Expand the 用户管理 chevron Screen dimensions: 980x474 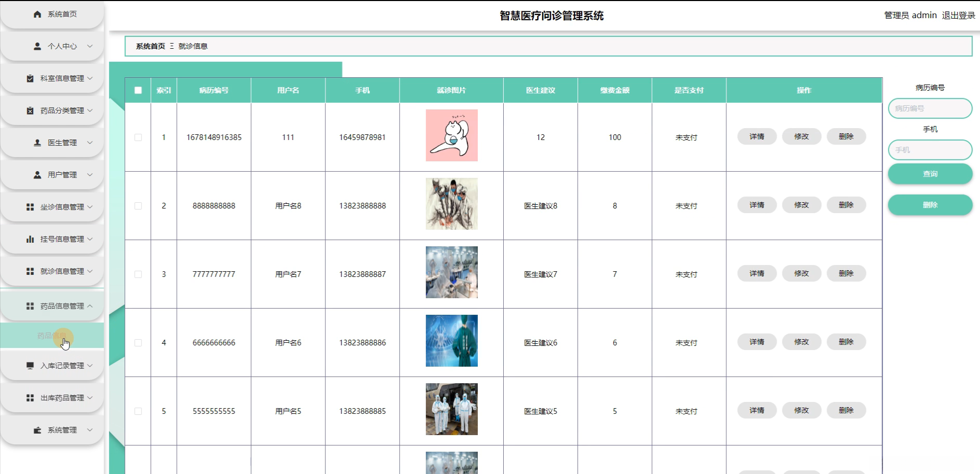(x=90, y=175)
